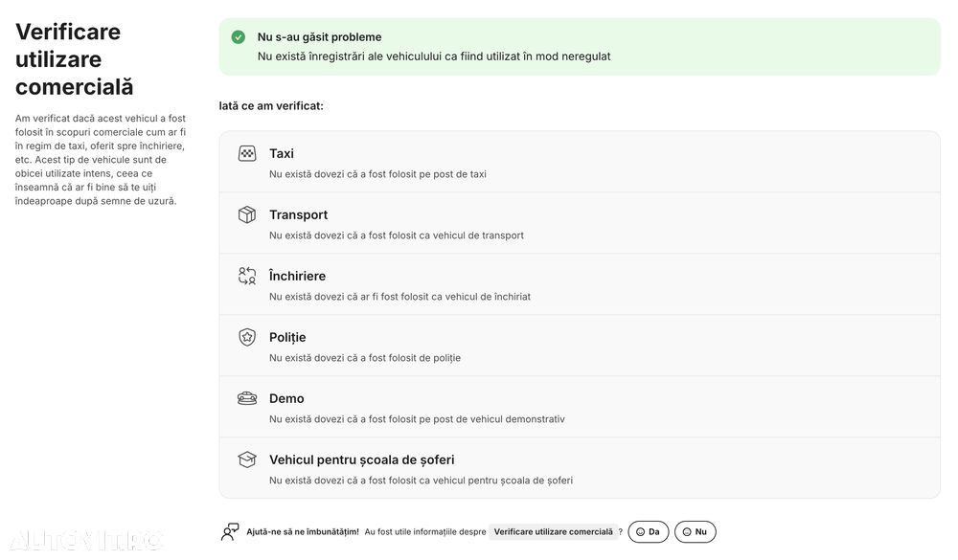The image size is (958, 560).
Task: Select the Închiriere heading
Action: click(x=298, y=276)
